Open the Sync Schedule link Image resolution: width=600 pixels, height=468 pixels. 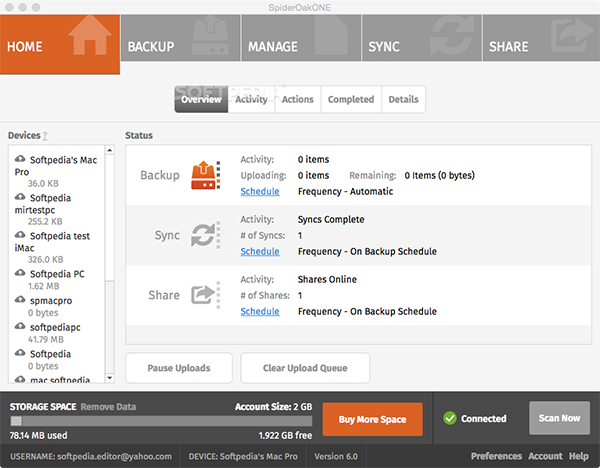point(260,251)
